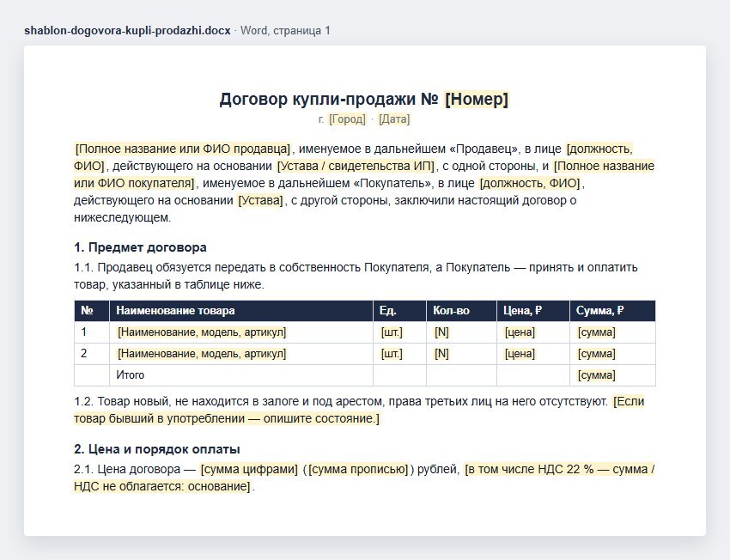730x560 pixels.
Task: Click the file name shablon-dogovora-kupli-prodazhi.docx
Action: (x=127, y=31)
